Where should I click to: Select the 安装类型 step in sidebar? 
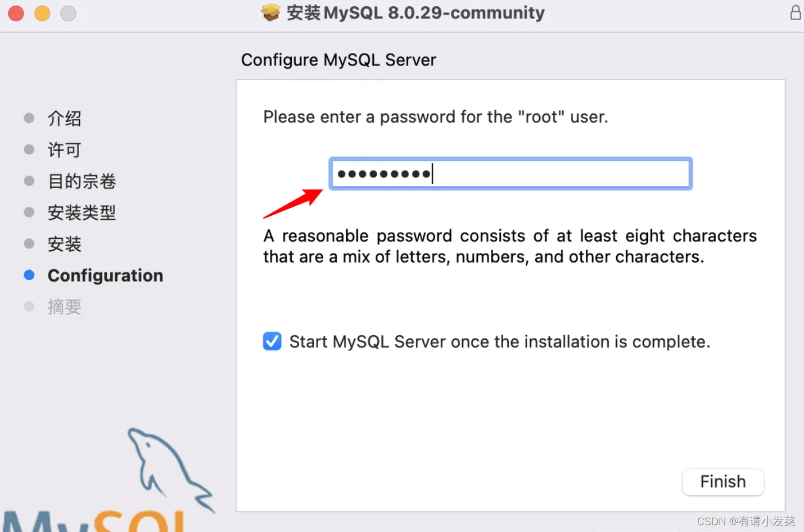tap(82, 213)
